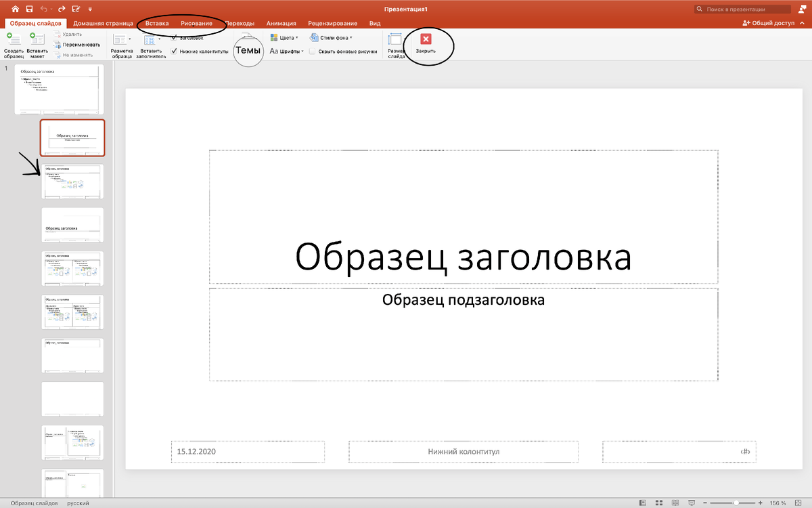Switch to the Вставка ribbon tab
The height and width of the screenshot is (508, 812).
click(x=157, y=22)
